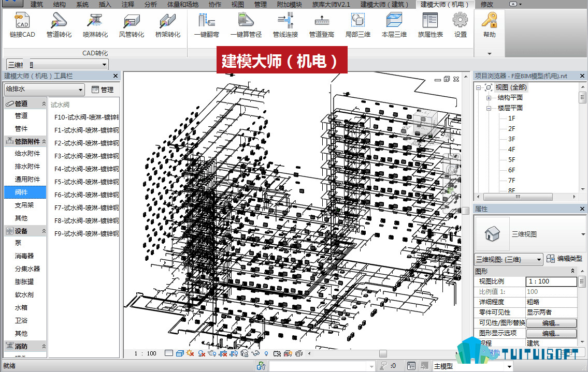The height and width of the screenshot is (372, 588).
Task: Switch to the 系统 ribbon tab
Action: (82, 4)
